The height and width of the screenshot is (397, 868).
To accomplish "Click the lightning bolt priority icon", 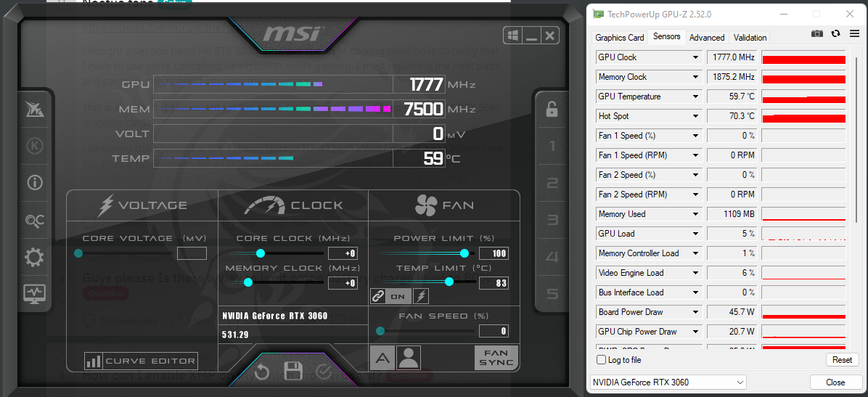I will pos(421,296).
